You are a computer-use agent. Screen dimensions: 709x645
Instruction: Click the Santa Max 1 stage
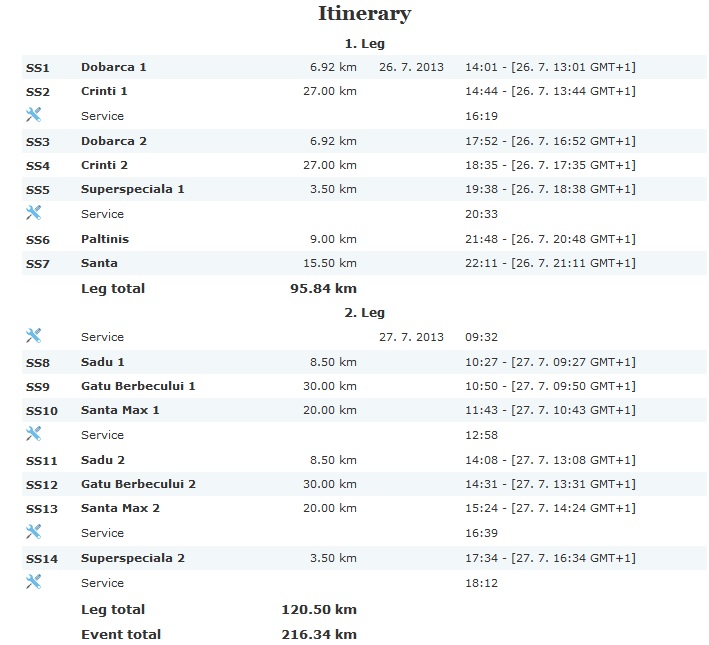[x=120, y=410]
